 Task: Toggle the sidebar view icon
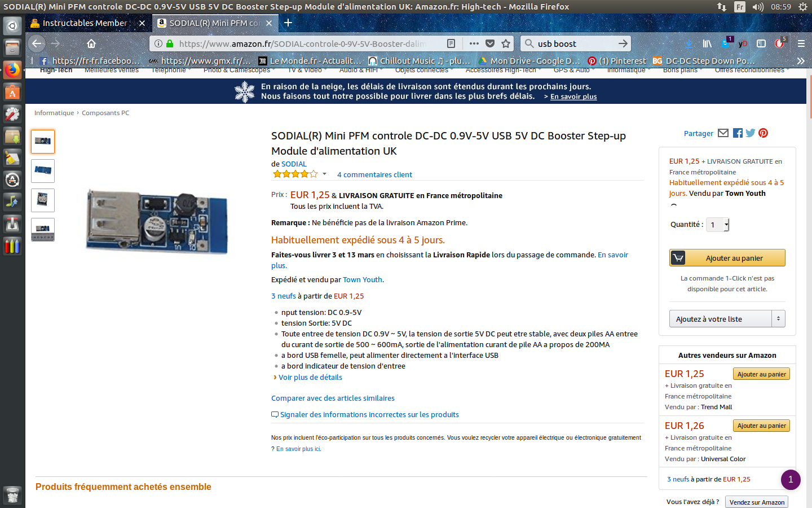tap(761, 43)
